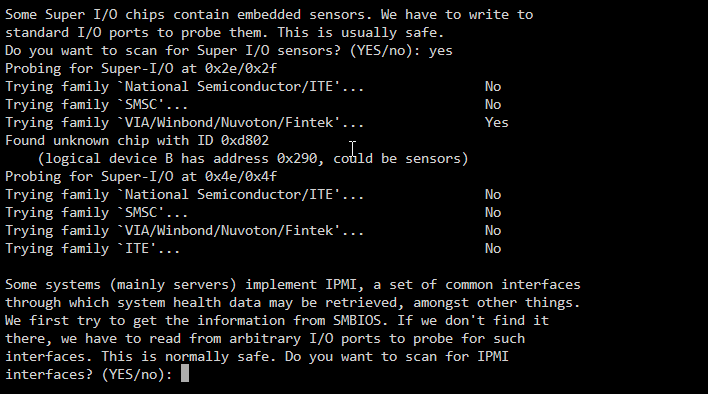Click the 'No' result for the ITE family
This screenshot has width=708, height=394.
[x=493, y=249]
